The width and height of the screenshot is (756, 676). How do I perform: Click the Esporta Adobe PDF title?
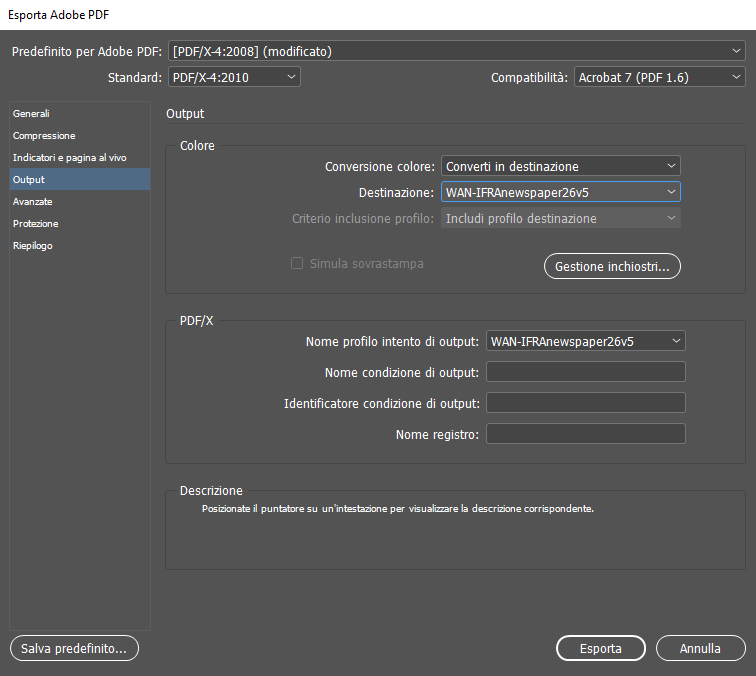pyautogui.click(x=59, y=15)
